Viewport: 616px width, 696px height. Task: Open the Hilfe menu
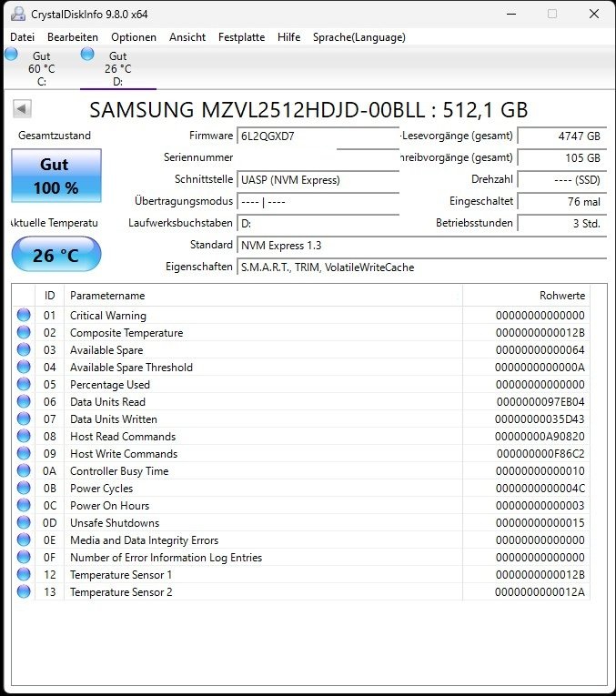tap(289, 37)
